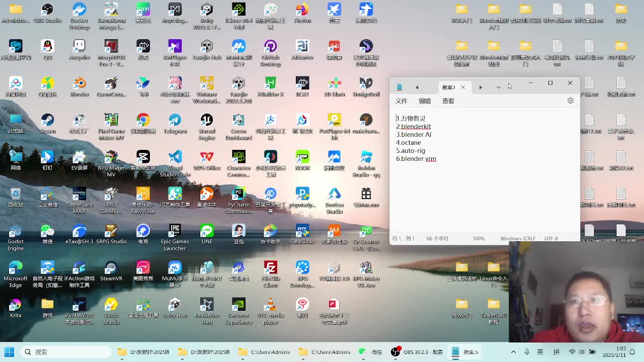The image size is (644, 362).
Task: Select the QQ penguin shortcut
Action: pos(47,50)
